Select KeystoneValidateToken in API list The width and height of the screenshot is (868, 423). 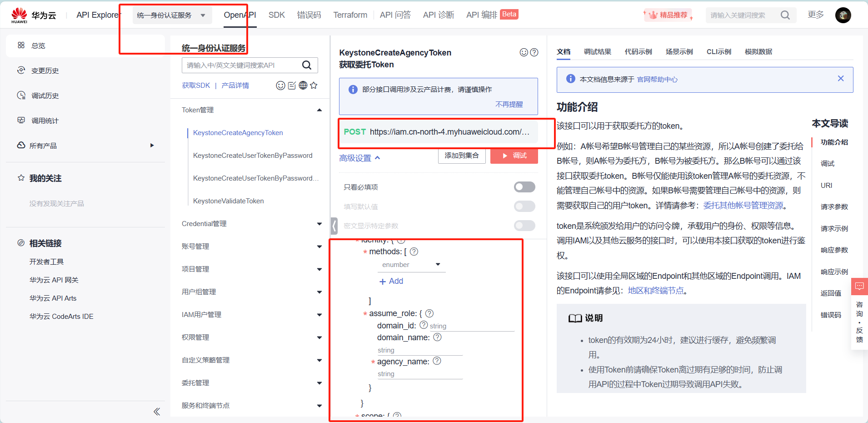[228, 201]
